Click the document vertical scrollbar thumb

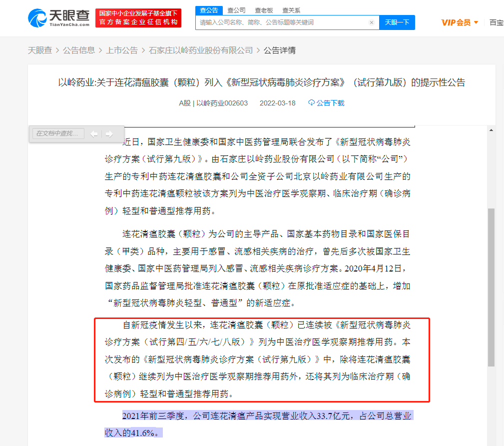[x=491, y=287]
